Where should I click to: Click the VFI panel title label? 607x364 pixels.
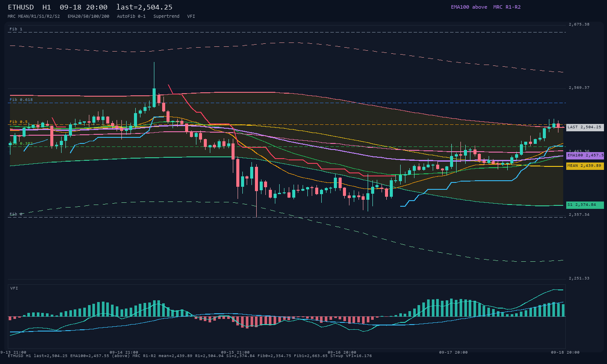14,288
